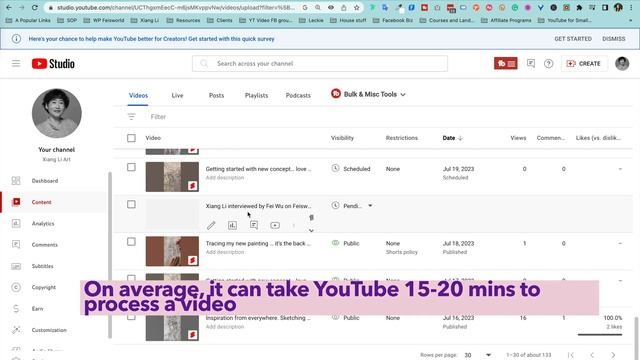Click the channel profile picture
The height and width of the screenshot is (360, 640).
tap(57, 113)
